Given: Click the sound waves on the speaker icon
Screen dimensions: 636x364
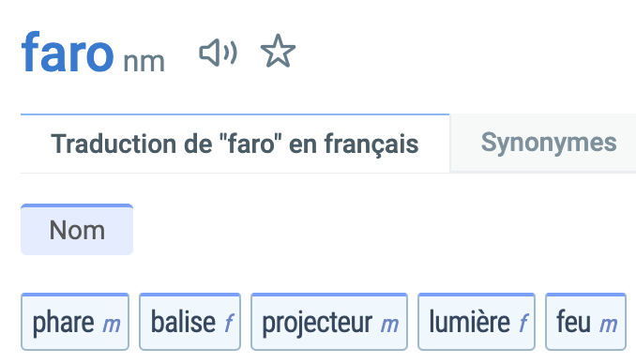Looking at the screenshot, I should click(x=231, y=53).
